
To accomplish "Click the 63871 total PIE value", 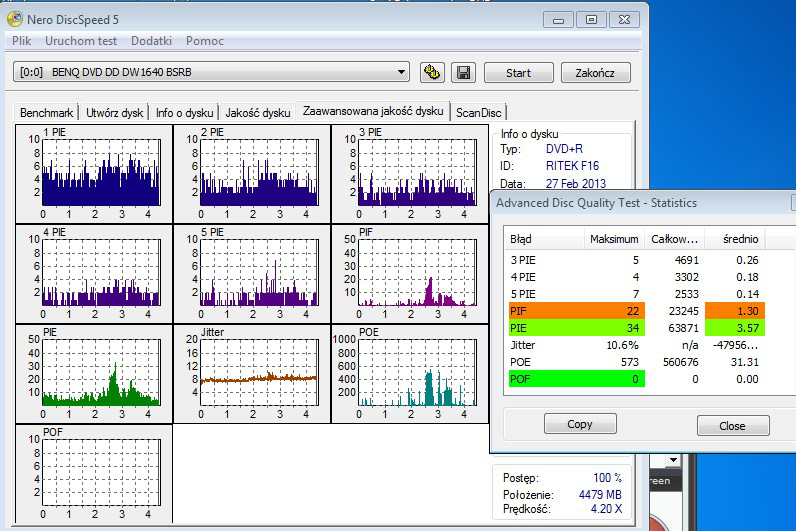I will (x=683, y=328).
